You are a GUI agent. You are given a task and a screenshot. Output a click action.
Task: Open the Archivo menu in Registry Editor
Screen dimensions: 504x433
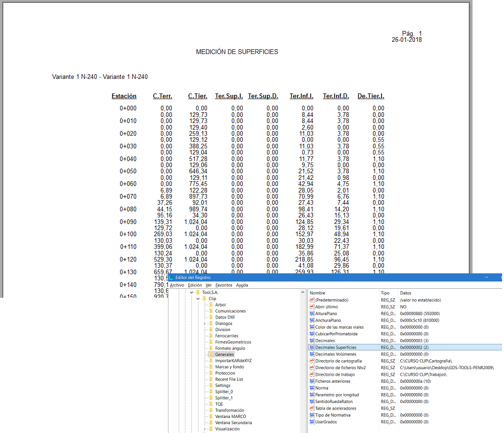click(177, 285)
